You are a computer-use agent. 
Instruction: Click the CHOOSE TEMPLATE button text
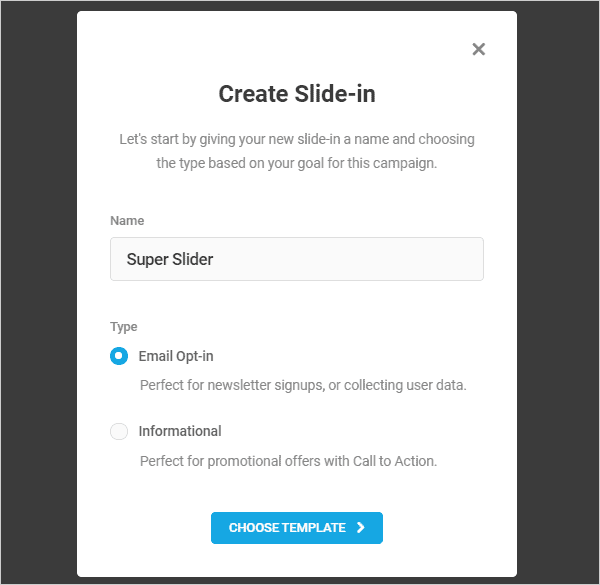[x=287, y=528]
